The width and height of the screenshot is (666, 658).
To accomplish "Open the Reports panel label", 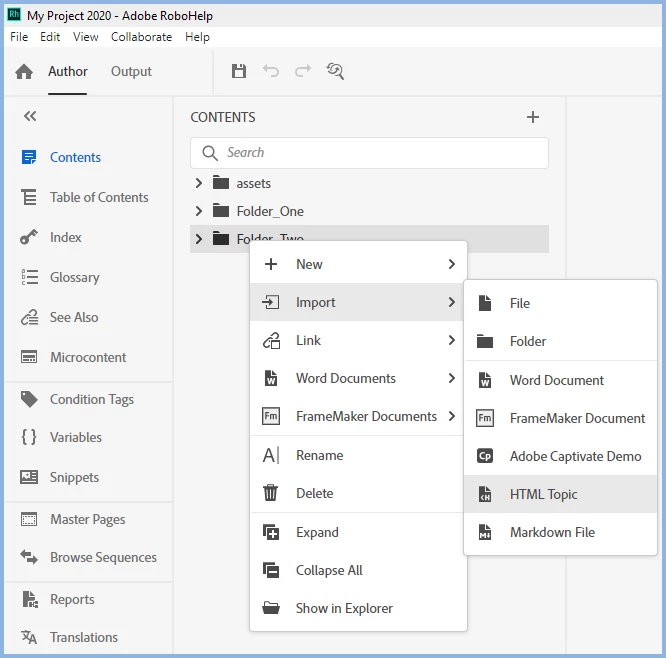I will pyautogui.click(x=72, y=599).
